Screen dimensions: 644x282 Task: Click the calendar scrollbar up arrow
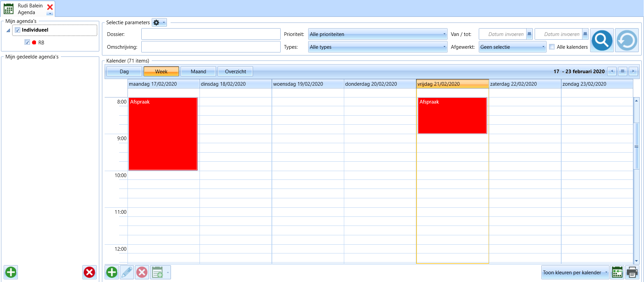click(636, 100)
